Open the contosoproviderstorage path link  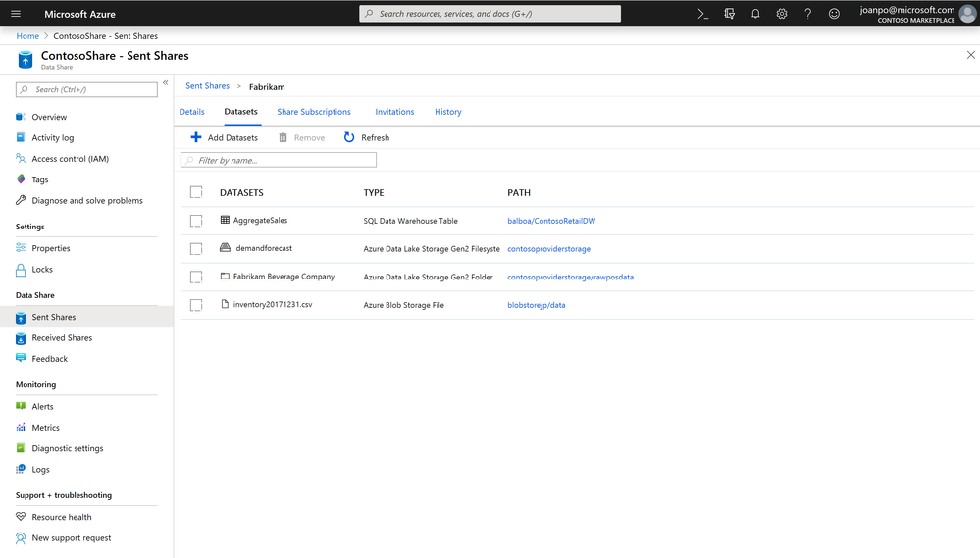pos(548,249)
